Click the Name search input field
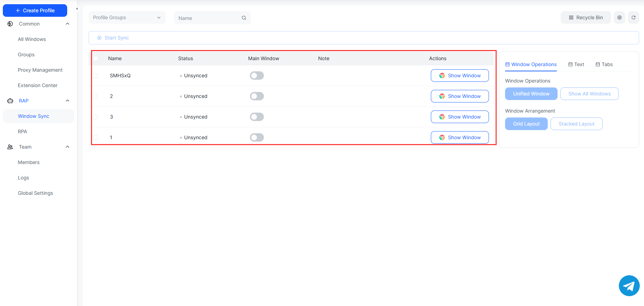 [x=208, y=18]
